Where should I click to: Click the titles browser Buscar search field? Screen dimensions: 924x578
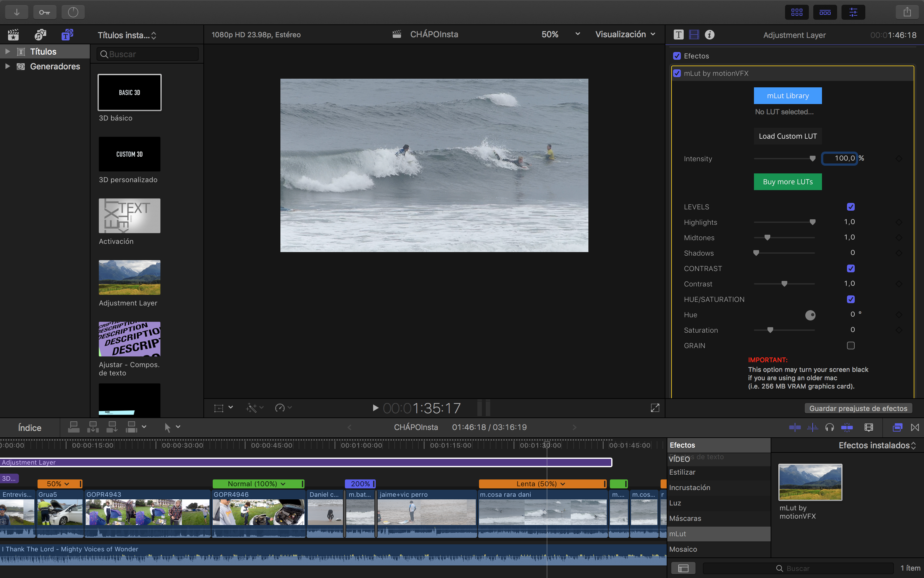coord(148,54)
